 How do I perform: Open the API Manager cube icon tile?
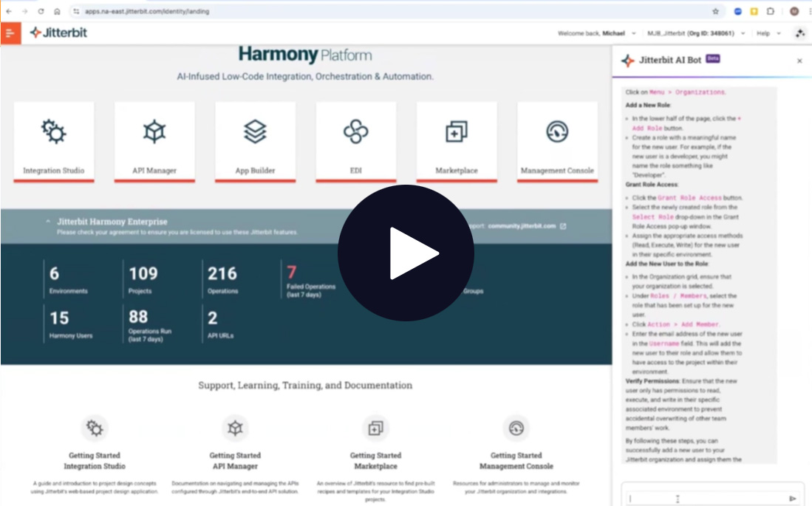[154, 131]
